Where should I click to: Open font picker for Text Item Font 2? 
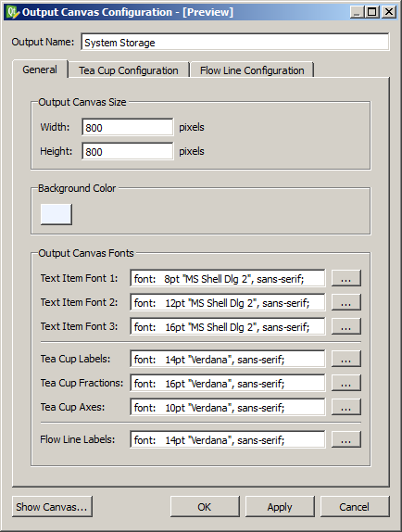pyautogui.click(x=345, y=302)
